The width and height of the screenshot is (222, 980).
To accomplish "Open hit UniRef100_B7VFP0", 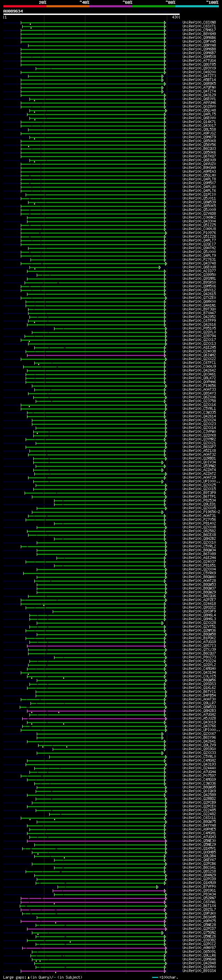I will tap(199, 887).
